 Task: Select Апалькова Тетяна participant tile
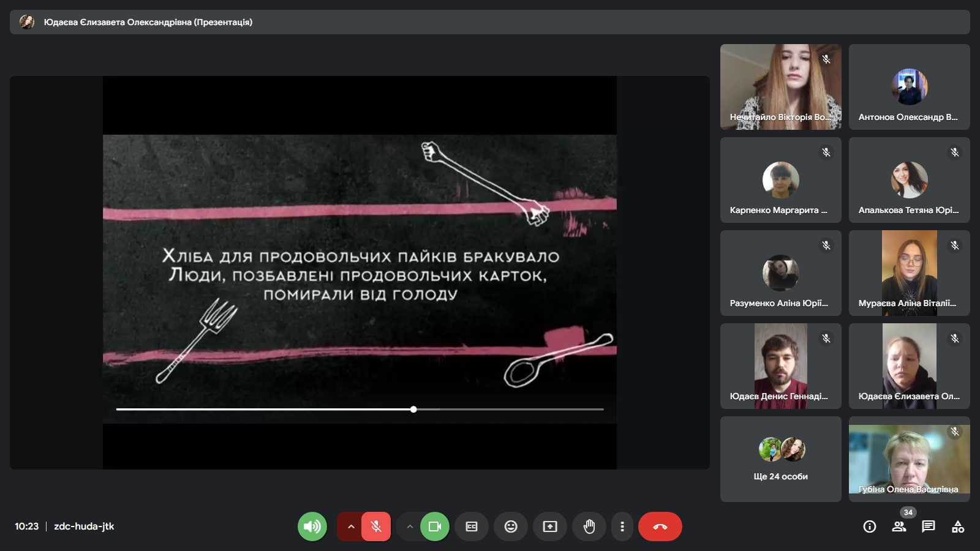coord(910,180)
